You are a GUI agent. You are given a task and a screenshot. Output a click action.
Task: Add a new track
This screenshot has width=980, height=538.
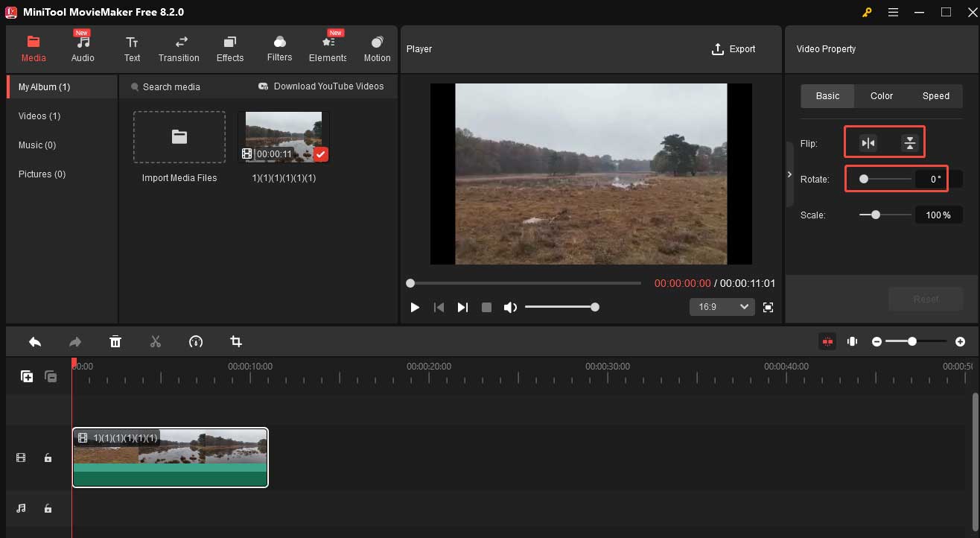(27, 377)
